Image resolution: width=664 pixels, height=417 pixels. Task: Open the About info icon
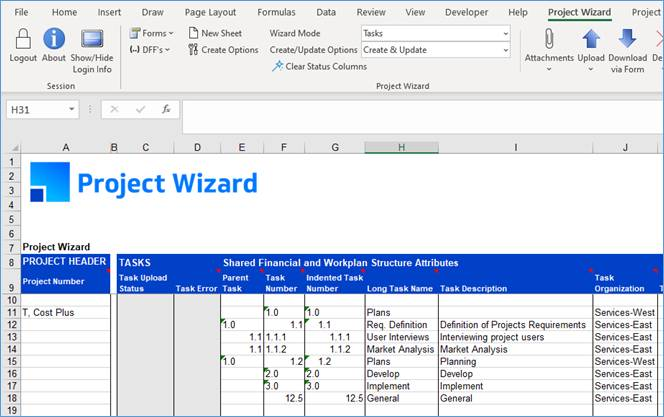[54, 40]
